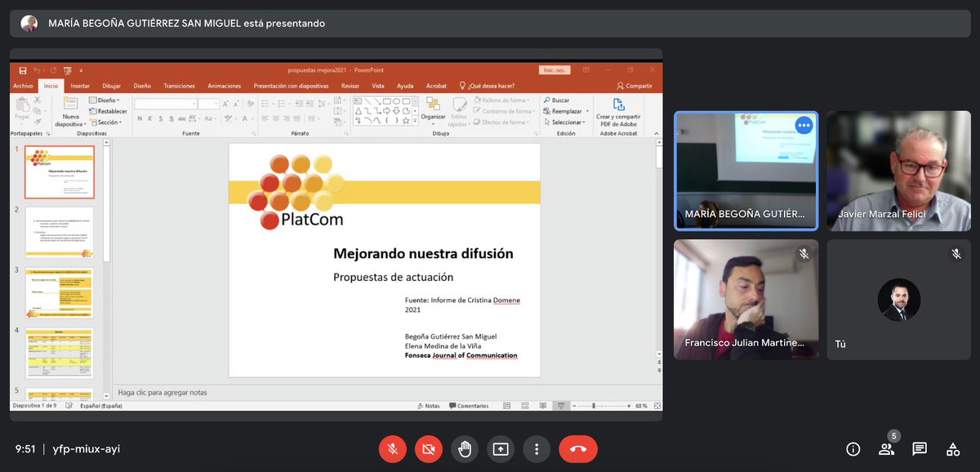Click the center align paragraph icon
Screen dimensions: 980x472
[278, 119]
